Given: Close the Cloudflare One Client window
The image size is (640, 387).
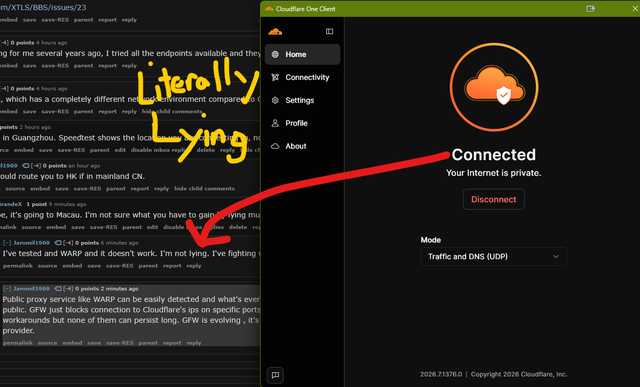Looking at the screenshot, I should coord(635,9).
